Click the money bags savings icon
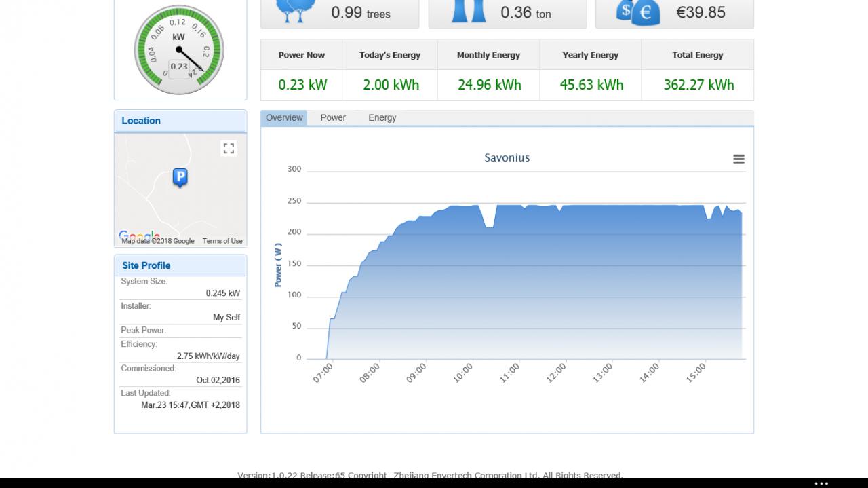 tap(637, 12)
